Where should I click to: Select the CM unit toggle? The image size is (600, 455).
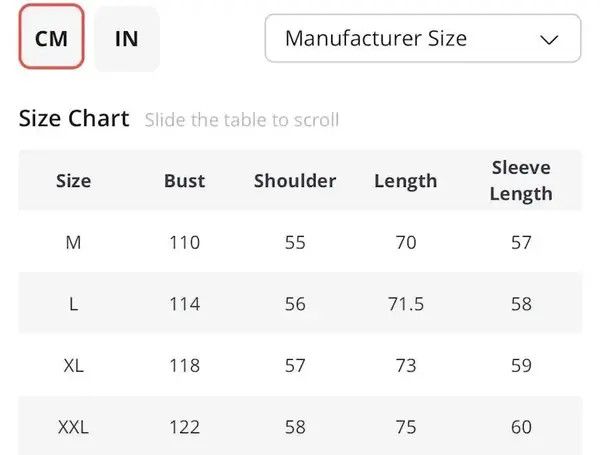tap(51, 37)
